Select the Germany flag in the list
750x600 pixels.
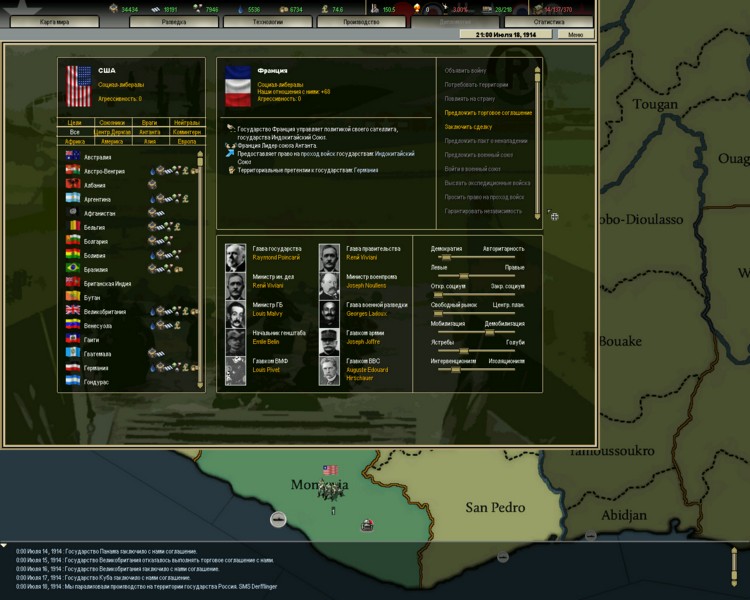tap(74, 367)
